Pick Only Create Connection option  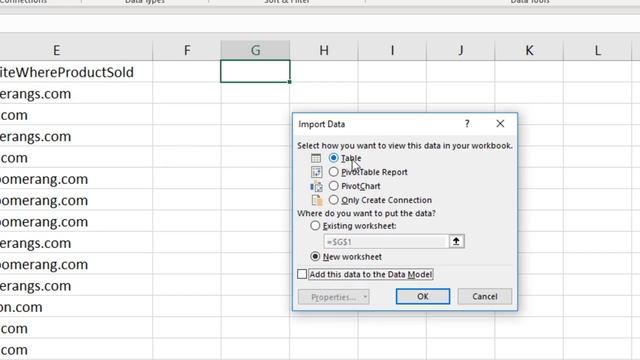pos(333,200)
